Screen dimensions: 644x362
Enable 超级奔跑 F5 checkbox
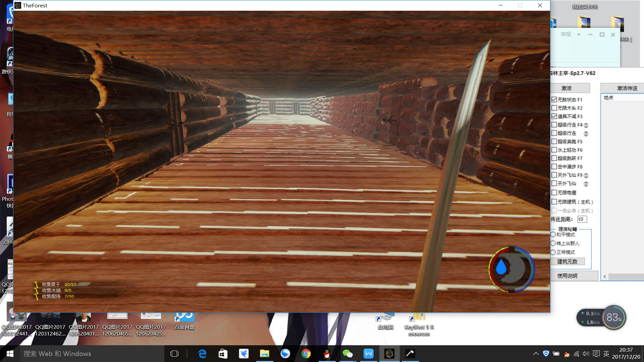click(554, 141)
